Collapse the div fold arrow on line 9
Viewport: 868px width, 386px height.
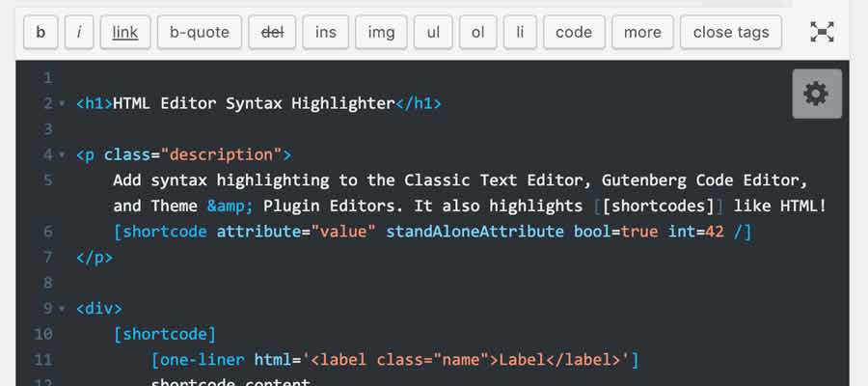(62, 310)
